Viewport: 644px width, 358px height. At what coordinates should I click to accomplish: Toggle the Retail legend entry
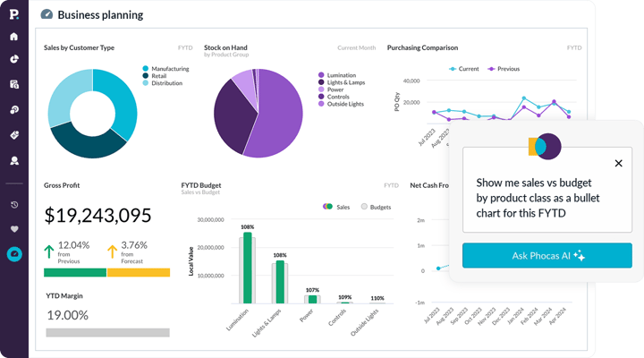[x=155, y=76]
